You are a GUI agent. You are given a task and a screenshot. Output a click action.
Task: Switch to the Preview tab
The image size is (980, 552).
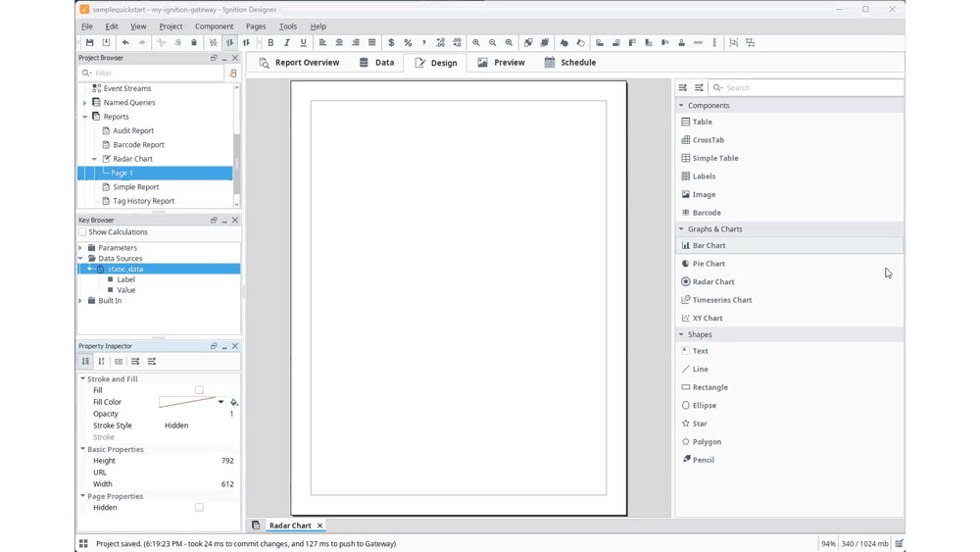tap(501, 63)
